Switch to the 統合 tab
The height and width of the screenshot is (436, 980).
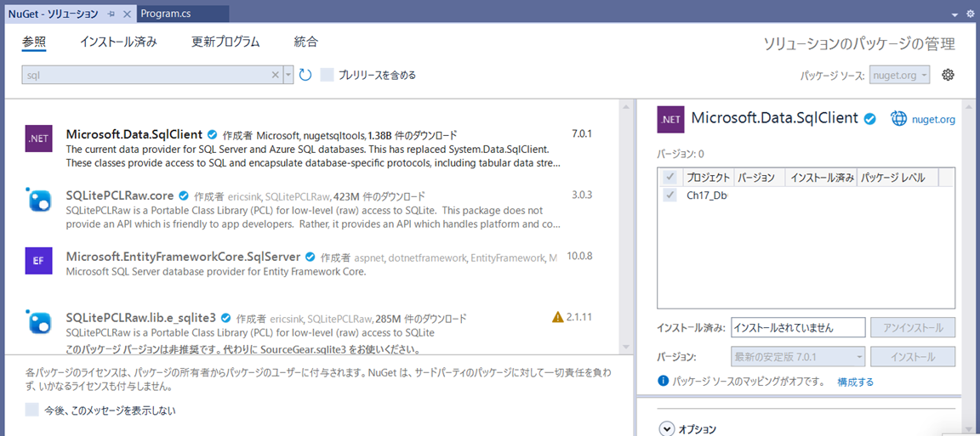(305, 42)
